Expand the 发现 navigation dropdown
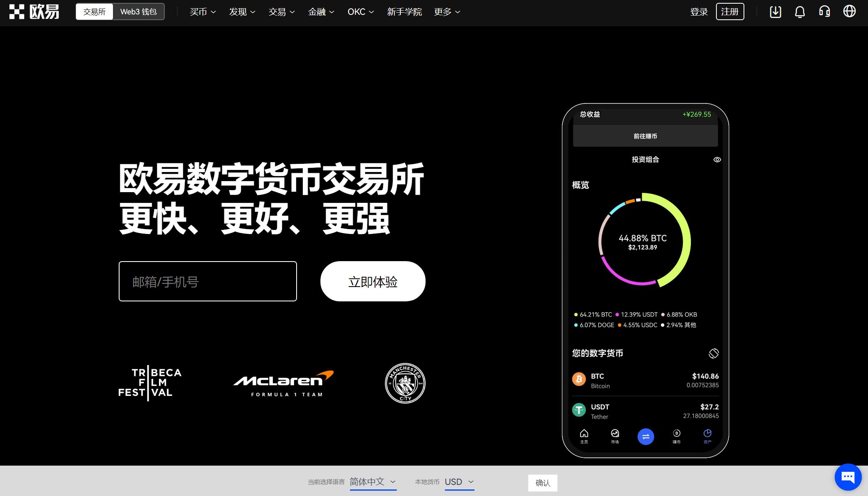Image resolution: width=868 pixels, height=496 pixels. click(242, 12)
